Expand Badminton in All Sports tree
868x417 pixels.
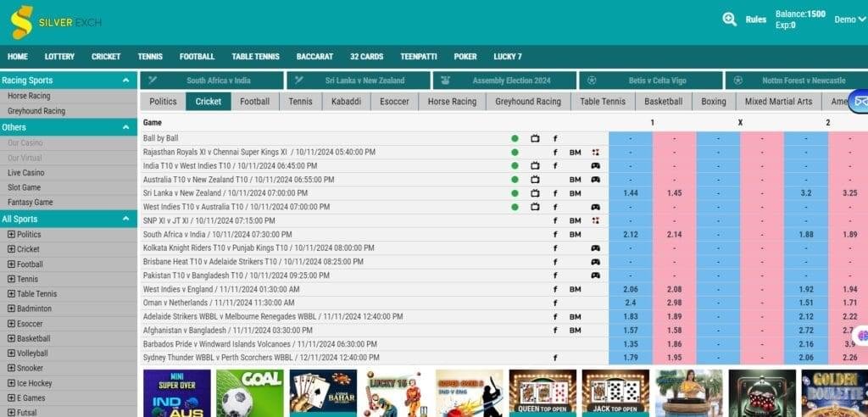pyautogui.click(x=11, y=309)
